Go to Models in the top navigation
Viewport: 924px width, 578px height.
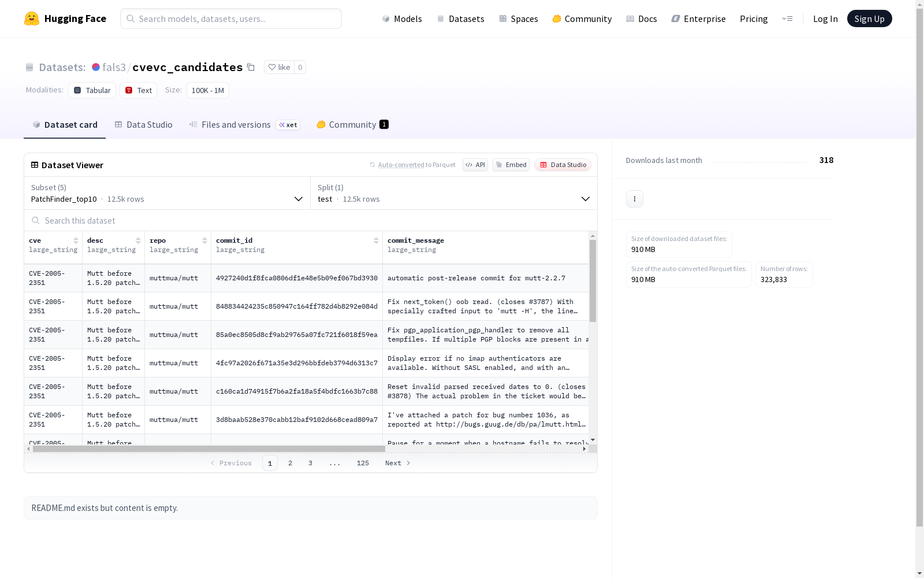click(402, 18)
